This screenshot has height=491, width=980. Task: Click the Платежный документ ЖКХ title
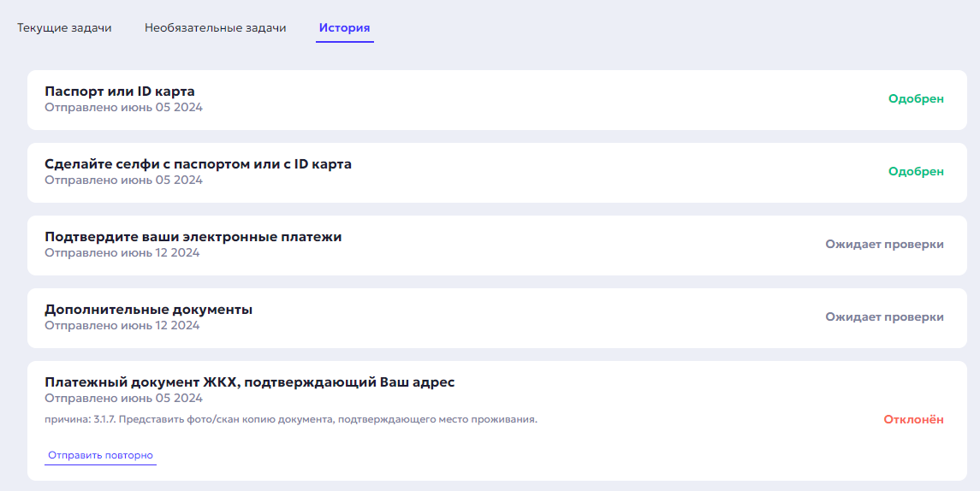pos(249,382)
